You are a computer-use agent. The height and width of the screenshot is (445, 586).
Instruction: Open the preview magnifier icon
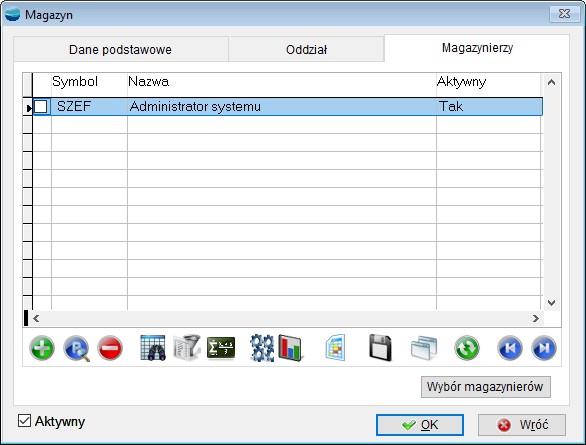pyautogui.click(x=77, y=348)
